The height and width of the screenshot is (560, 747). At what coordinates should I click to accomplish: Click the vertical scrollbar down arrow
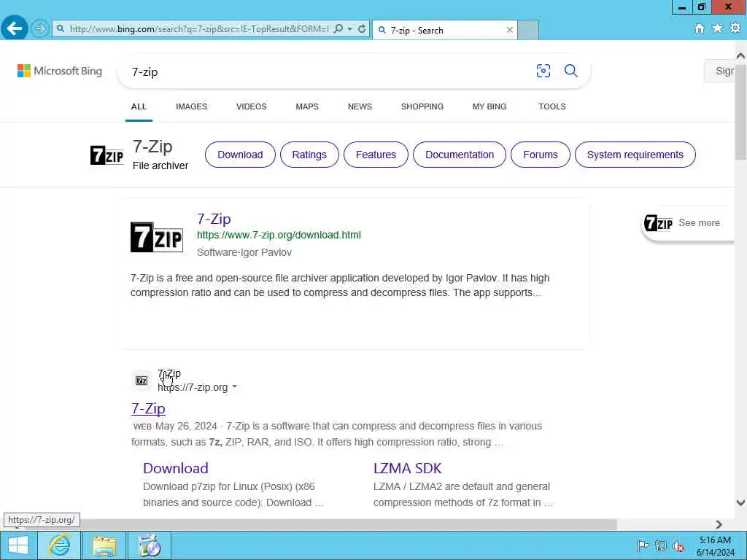pyautogui.click(x=740, y=502)
